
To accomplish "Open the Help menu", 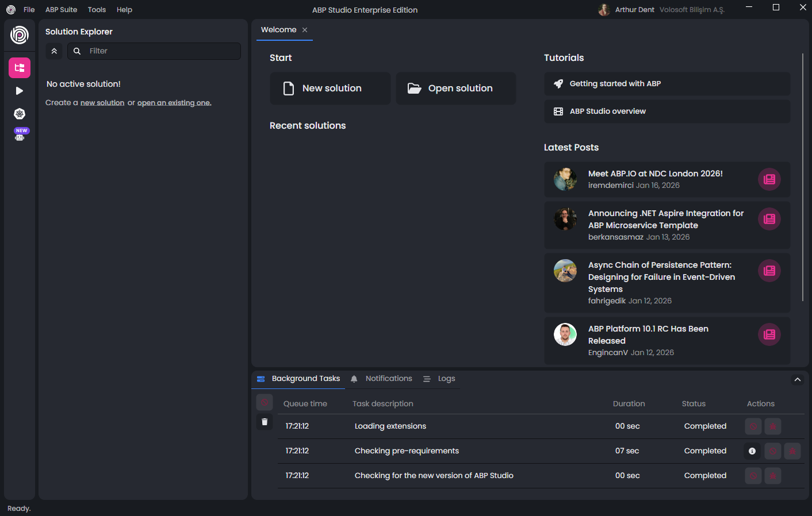I will pos(124,10).
